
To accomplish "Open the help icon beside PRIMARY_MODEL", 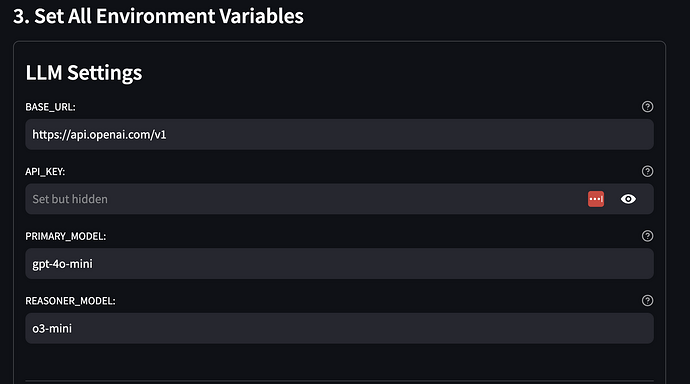I will [x=647, y=236].
